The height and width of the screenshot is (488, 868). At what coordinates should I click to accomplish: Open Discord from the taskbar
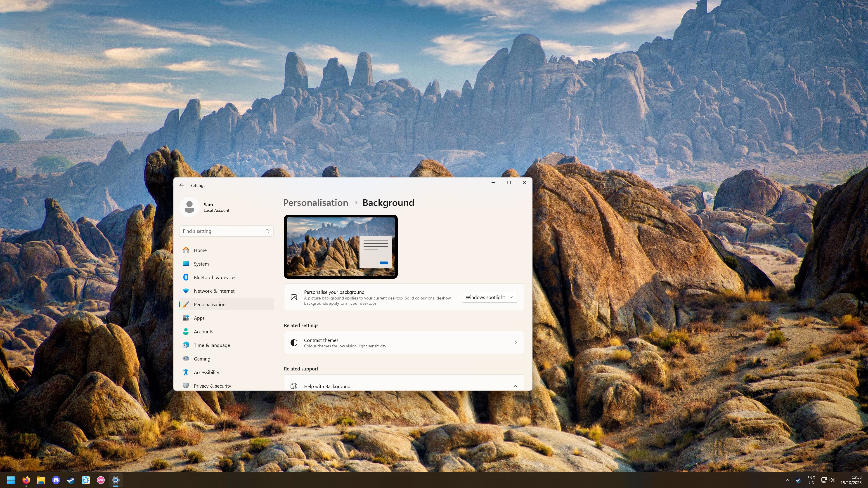(56, 480)
